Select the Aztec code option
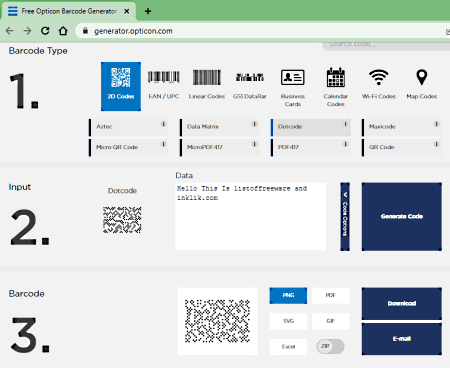The width and height of the screenshot is (450, 368). point(129,127)
